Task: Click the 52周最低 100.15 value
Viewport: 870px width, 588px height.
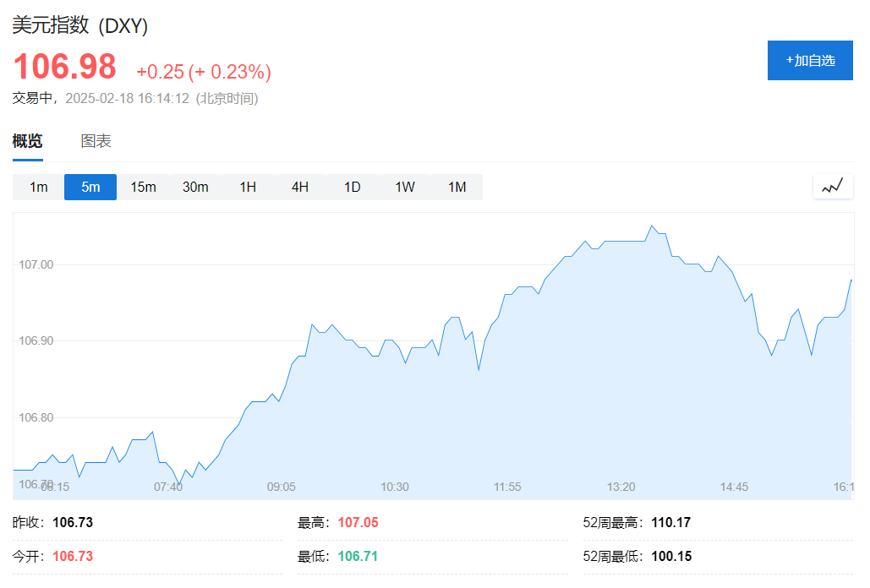Action: coord(670,556)
